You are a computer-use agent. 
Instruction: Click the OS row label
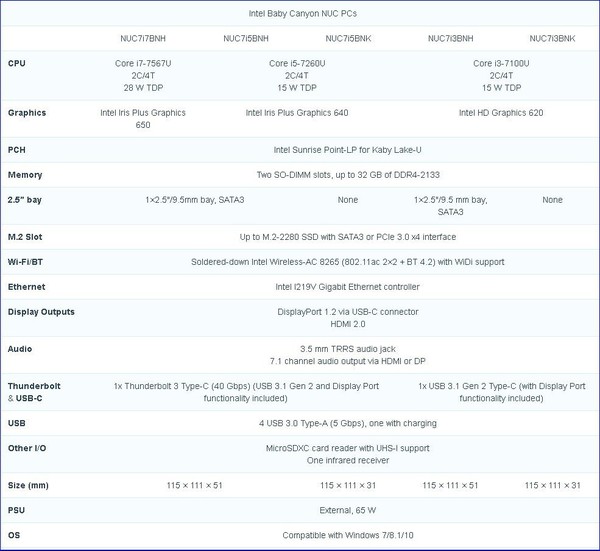point(14,535)
